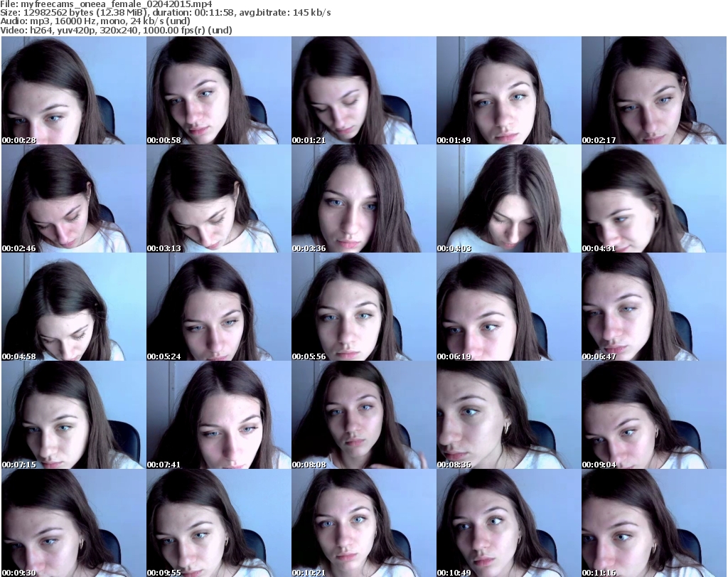Select the thumbnail timestamped 00:00:58
Screen dimensions: 728x577
(219, 90)
